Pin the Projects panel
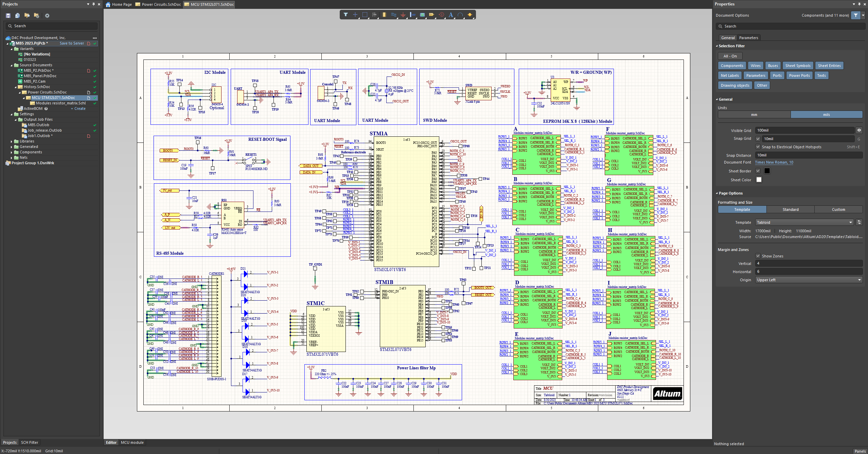Image resolution: width=868 pixels, height=454 pixels. [x=93, y=4]
